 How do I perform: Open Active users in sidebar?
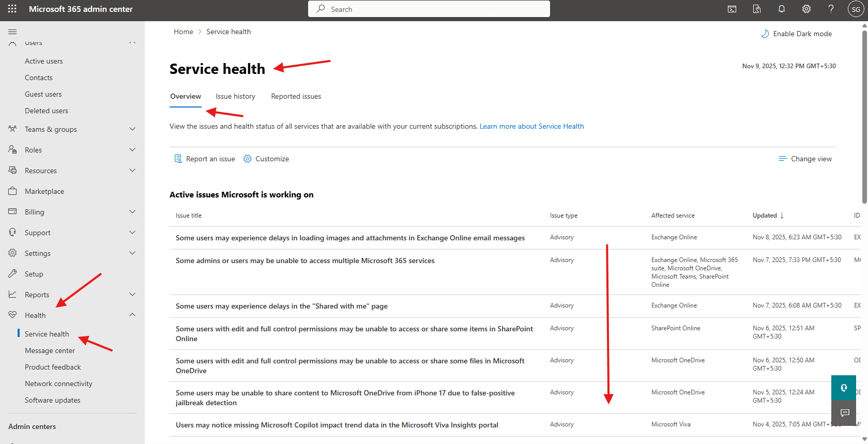click(x=44, y=61)
